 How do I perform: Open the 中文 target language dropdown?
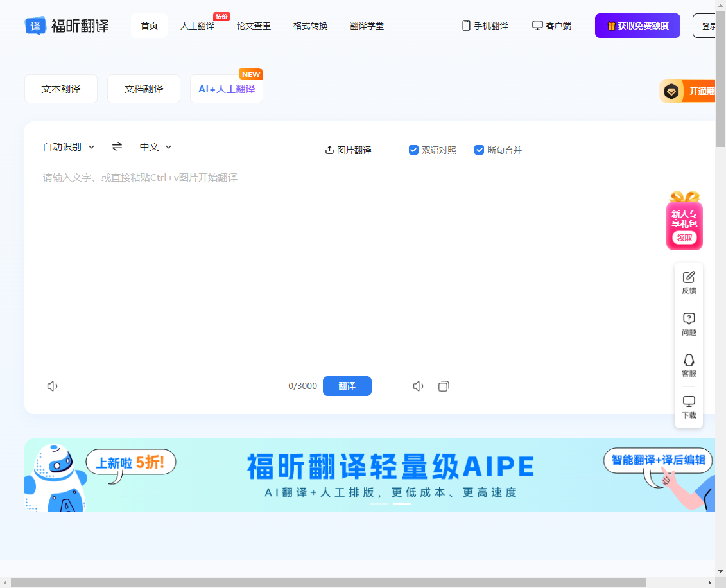[155, 147]
